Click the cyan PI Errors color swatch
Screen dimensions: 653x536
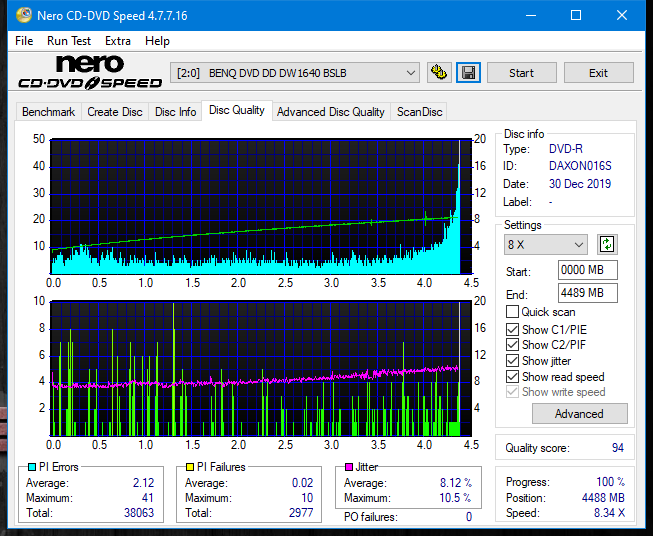pos(32,467)
